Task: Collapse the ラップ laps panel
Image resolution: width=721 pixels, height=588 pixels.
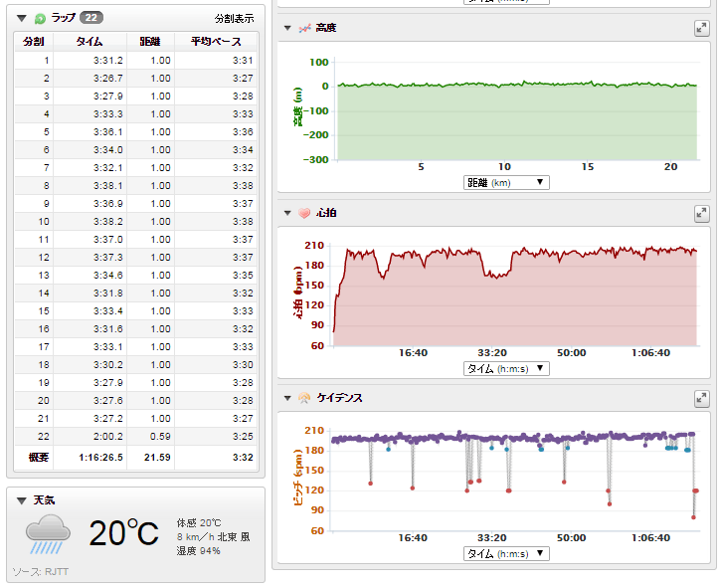Action: (22, 18)
